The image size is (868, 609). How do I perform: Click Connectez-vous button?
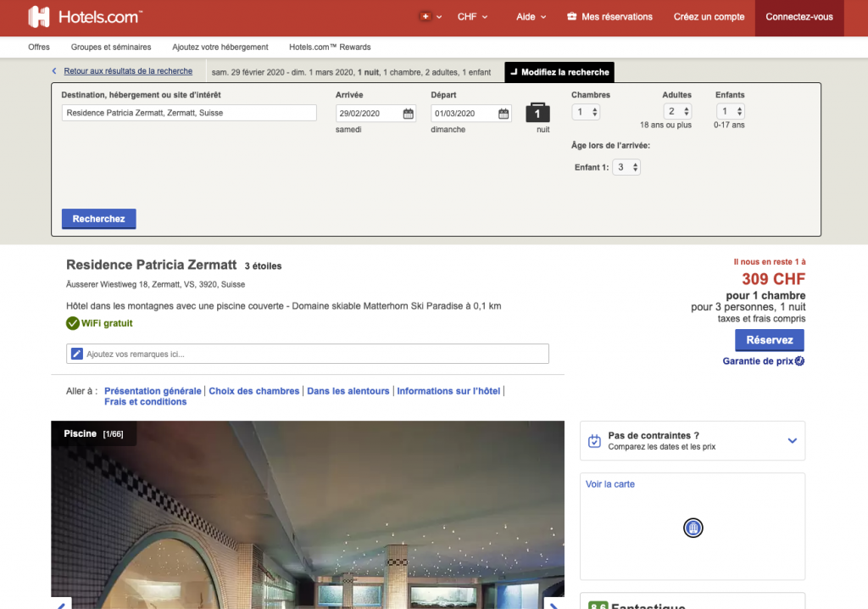[x=799, y=17]
